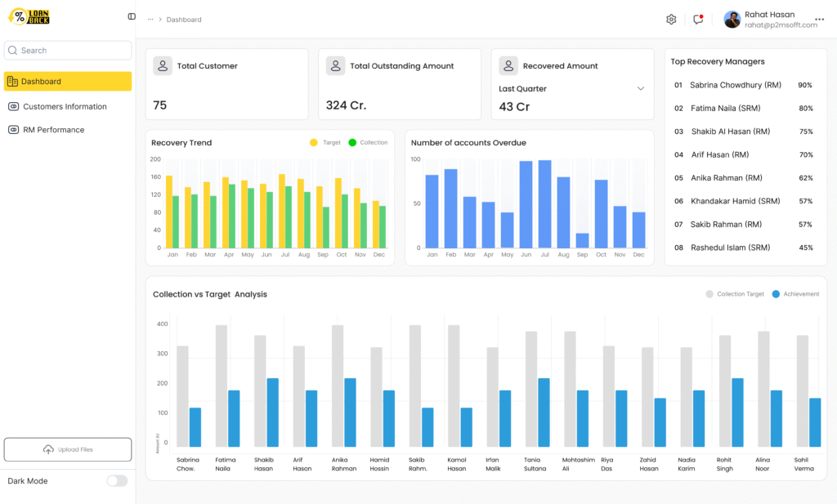This screenshot has height=504, width=837.
Task: Open Customers Information in the sidebar
Action: pyautogui.click(x=65, y=107)
